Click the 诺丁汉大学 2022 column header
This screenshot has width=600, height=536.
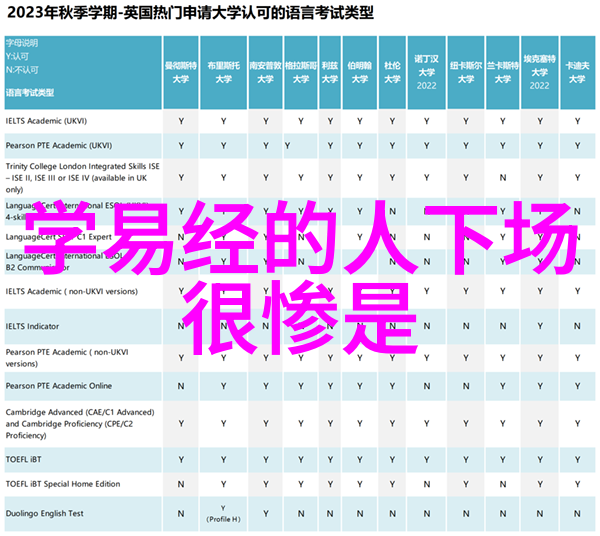(427, 72)
